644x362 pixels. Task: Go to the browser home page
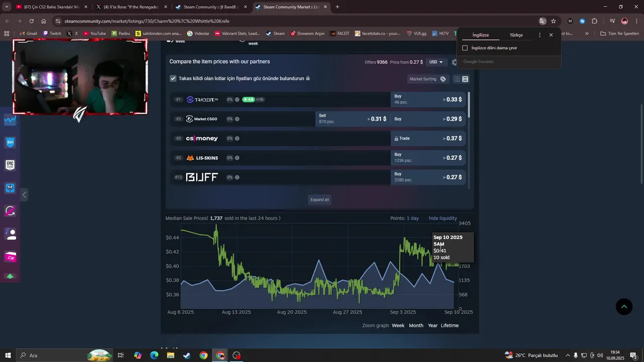44,21
